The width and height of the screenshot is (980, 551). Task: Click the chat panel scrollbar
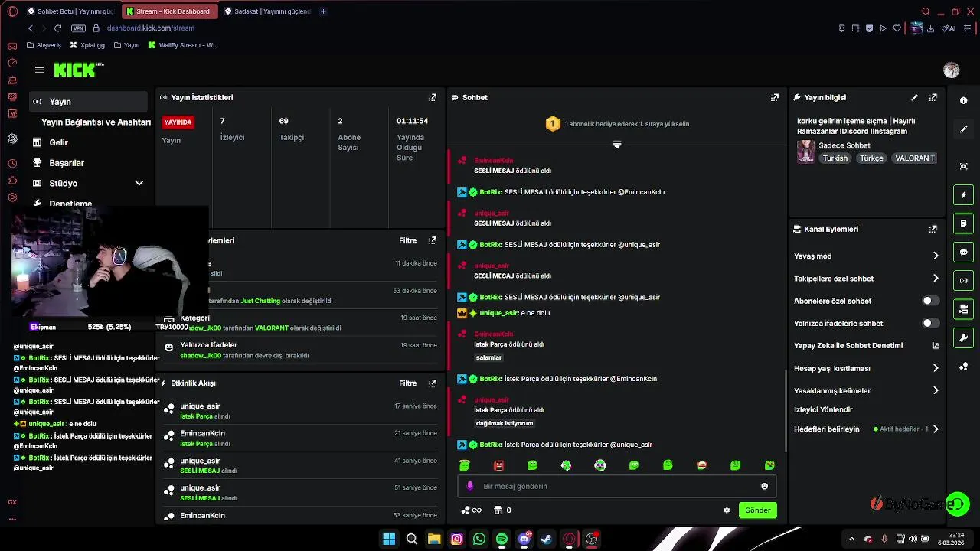786,412
